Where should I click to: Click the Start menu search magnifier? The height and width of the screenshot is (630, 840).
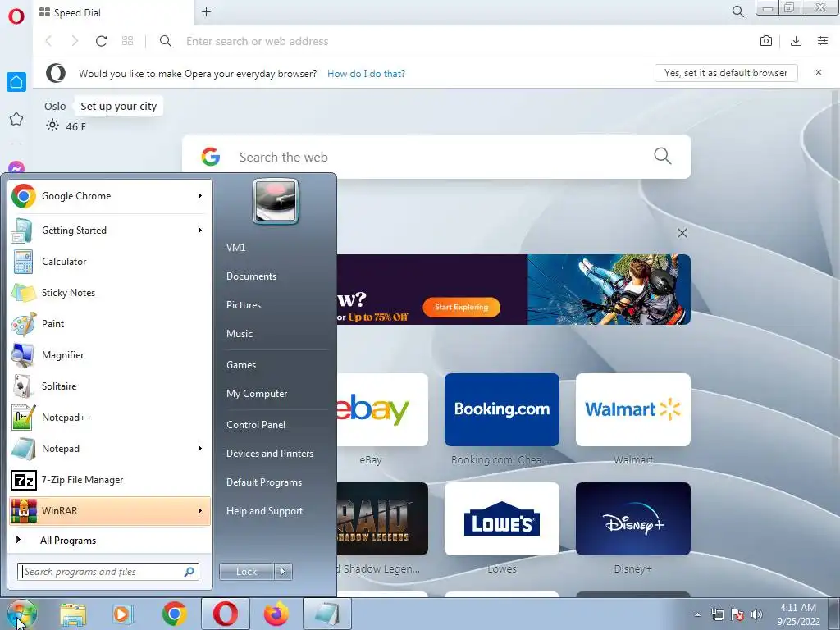click(189, 572)
